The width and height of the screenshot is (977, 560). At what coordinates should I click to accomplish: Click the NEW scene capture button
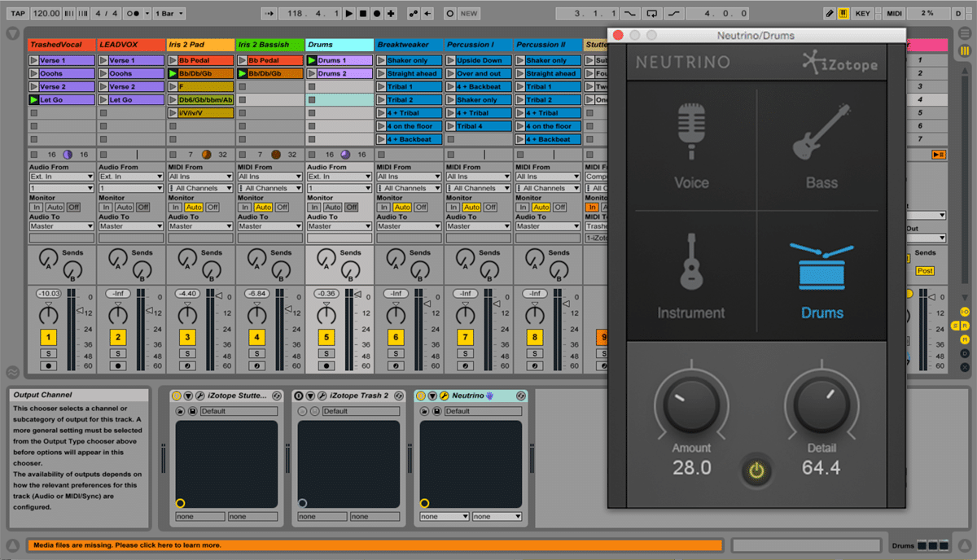point(469,14)
